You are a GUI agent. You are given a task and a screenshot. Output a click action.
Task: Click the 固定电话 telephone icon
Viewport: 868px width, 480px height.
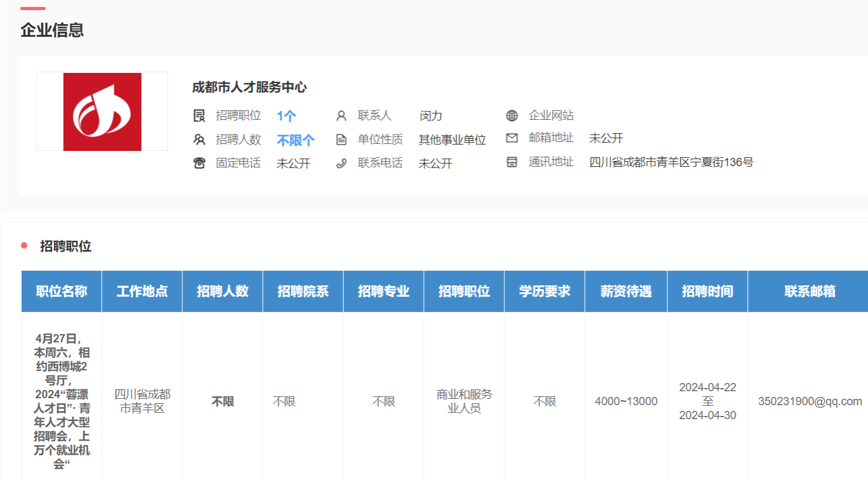[x=199, y=163]
